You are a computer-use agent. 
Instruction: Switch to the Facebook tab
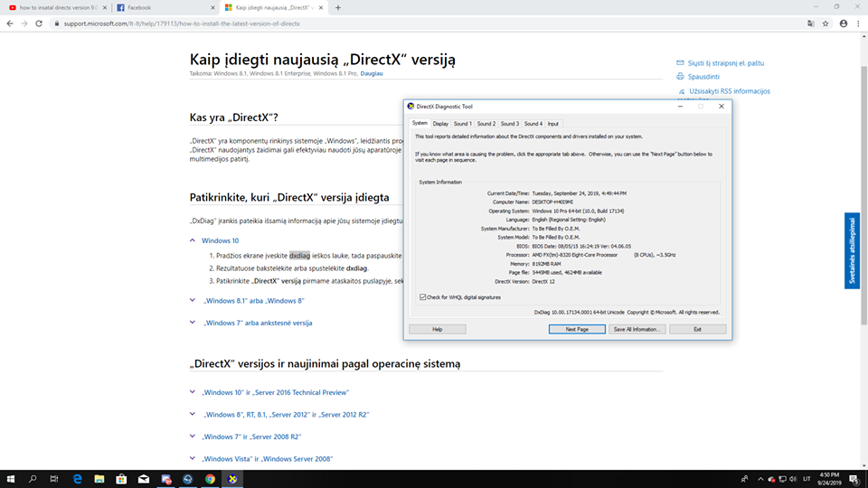coord(165,8)
